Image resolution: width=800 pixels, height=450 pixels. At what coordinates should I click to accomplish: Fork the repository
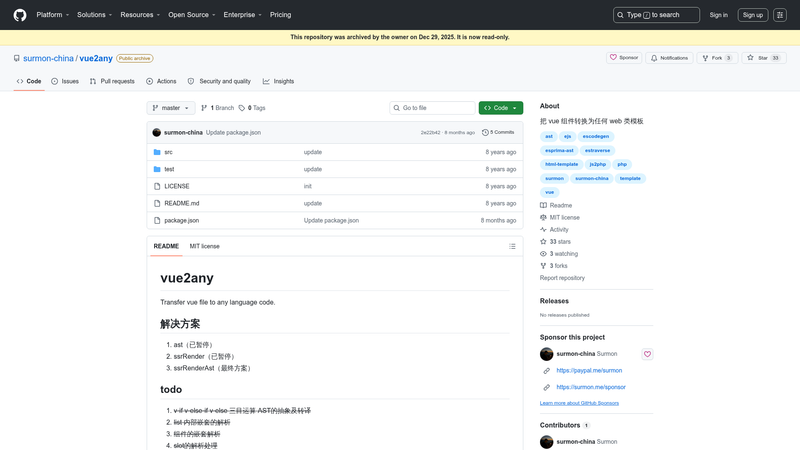point(717,58)
